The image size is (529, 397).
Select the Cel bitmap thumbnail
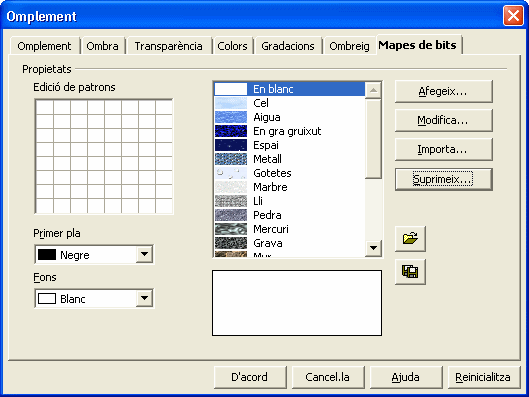[x=231, y=103]
